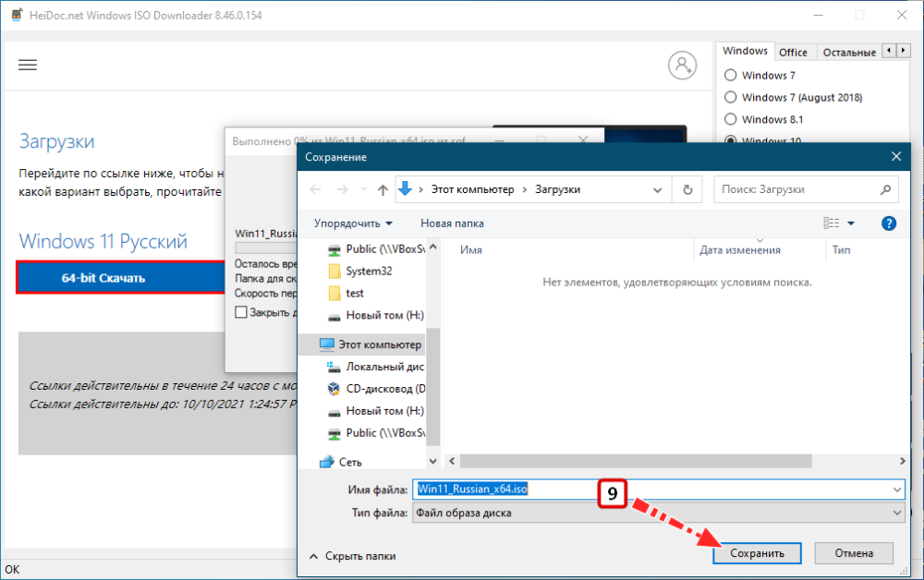Open the Остальные tab
The image size is (924, 580).
coord(848,53)
